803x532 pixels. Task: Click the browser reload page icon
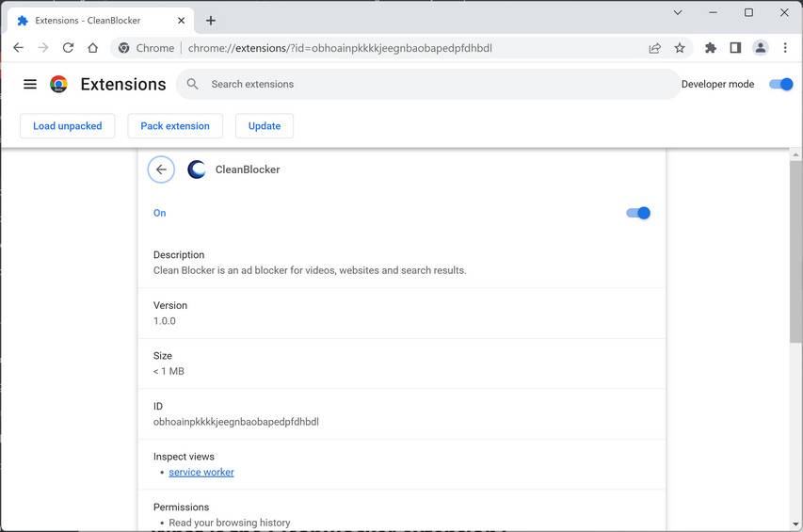68,48
